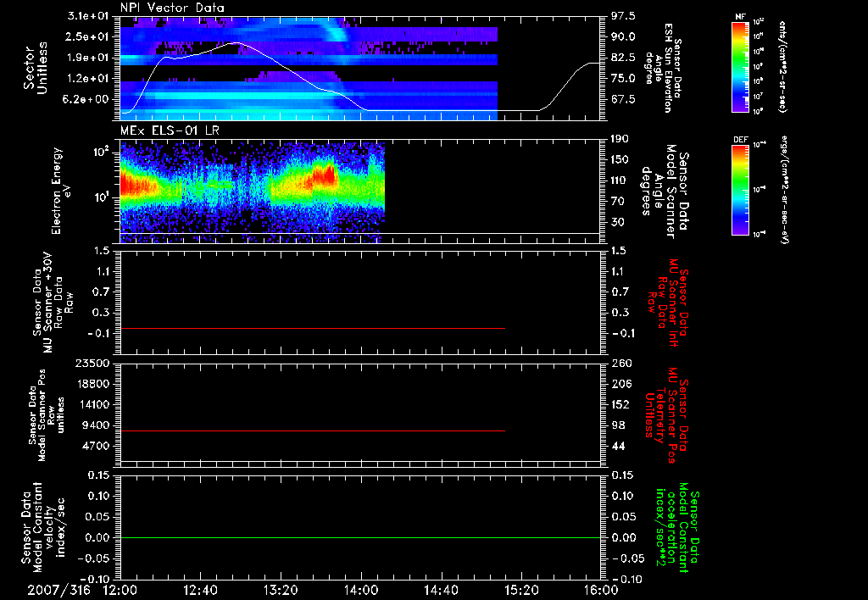The image size is (868, 600).
Task: Click the 'cnts/(cm**2-sr-sec)' units label
Action: 782,67
